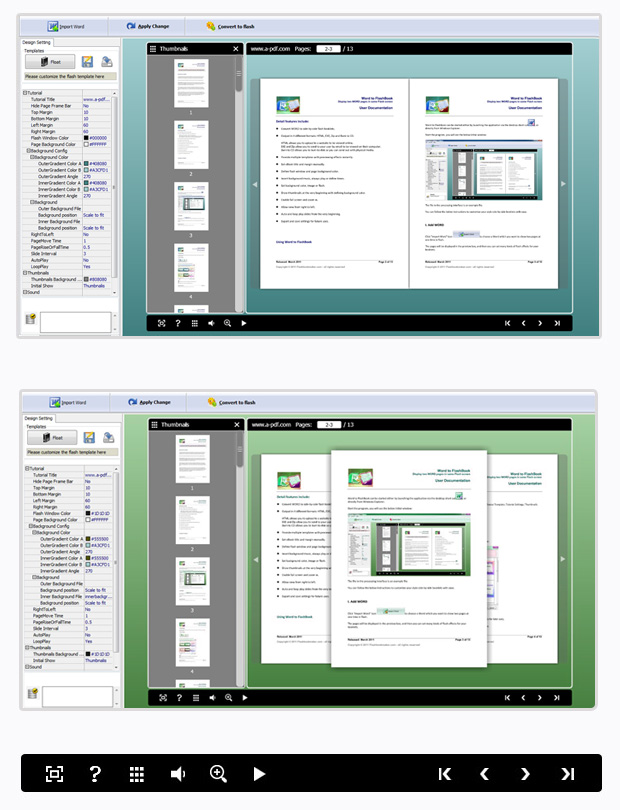Click OuterGradient Color A swatch #408080

click(x=86, y=164)
